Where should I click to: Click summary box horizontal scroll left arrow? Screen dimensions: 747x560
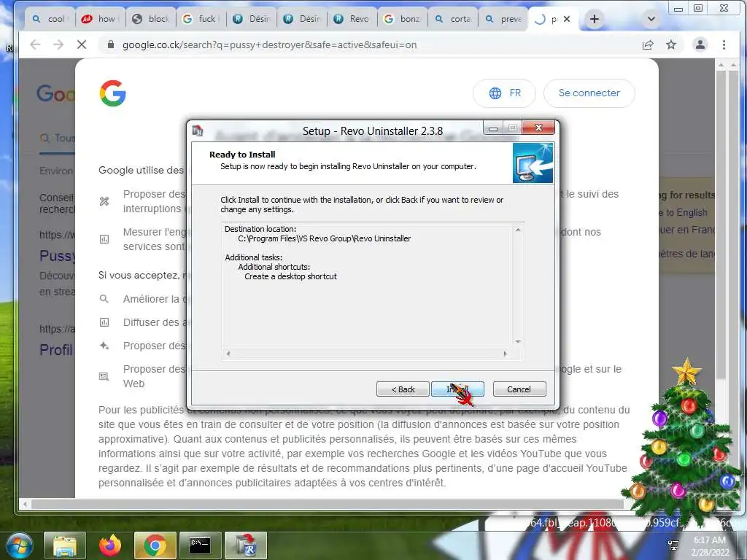[x=228, y=354]
